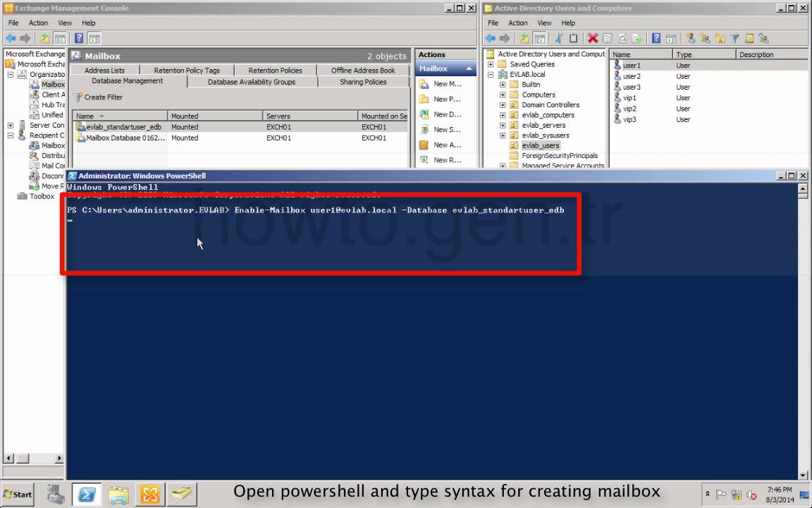Select vip2 in Active Directory user list
Screen dimensions: 812x508
click(629, 109)
